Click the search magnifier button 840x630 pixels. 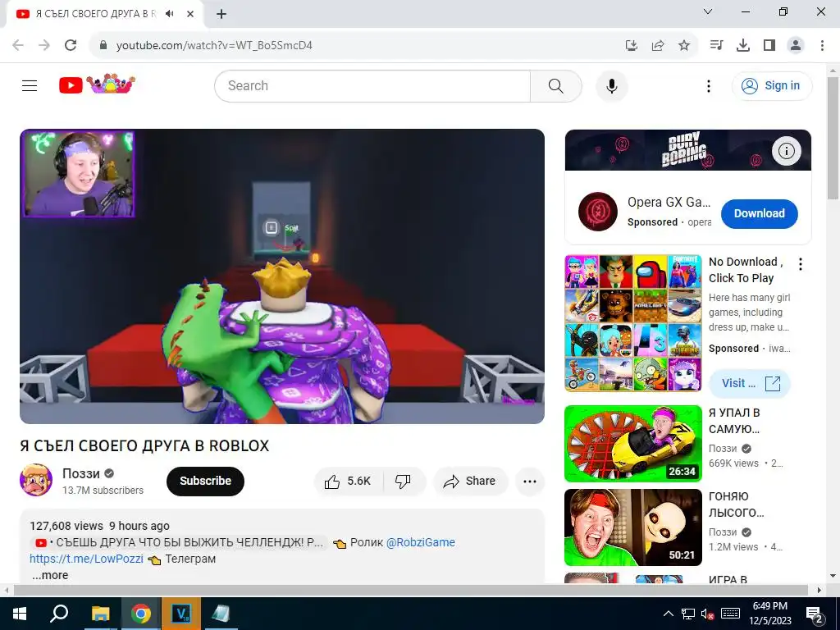(555, 85)
